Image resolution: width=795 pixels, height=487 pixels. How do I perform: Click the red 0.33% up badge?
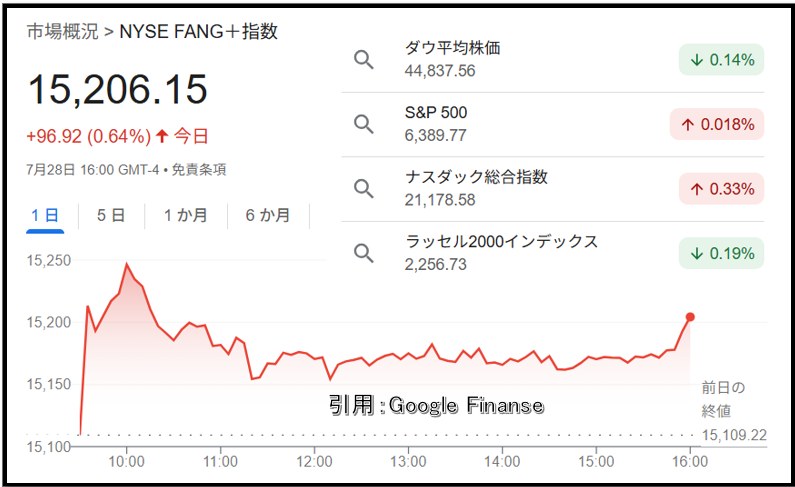coord(721,189)
